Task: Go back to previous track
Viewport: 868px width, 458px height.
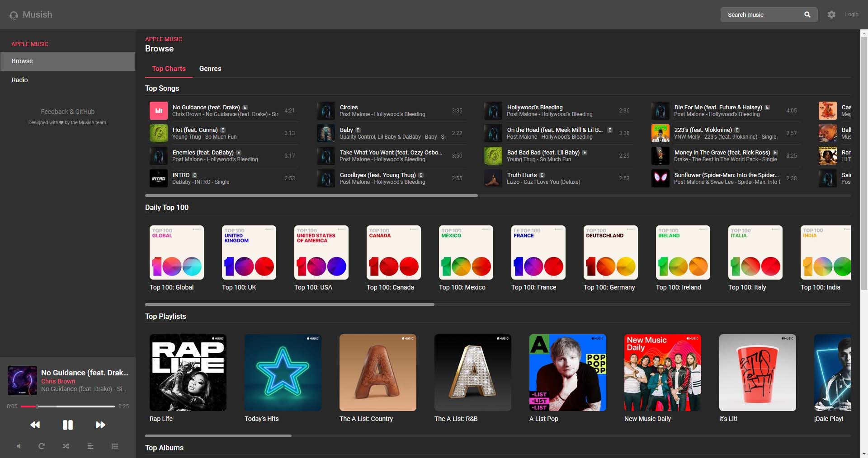Action: [35, 425]
